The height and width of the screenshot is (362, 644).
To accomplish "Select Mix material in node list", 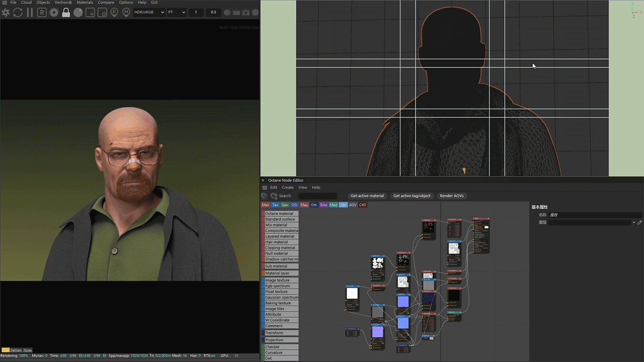I will pyautogui.click(x=281, y=225).
